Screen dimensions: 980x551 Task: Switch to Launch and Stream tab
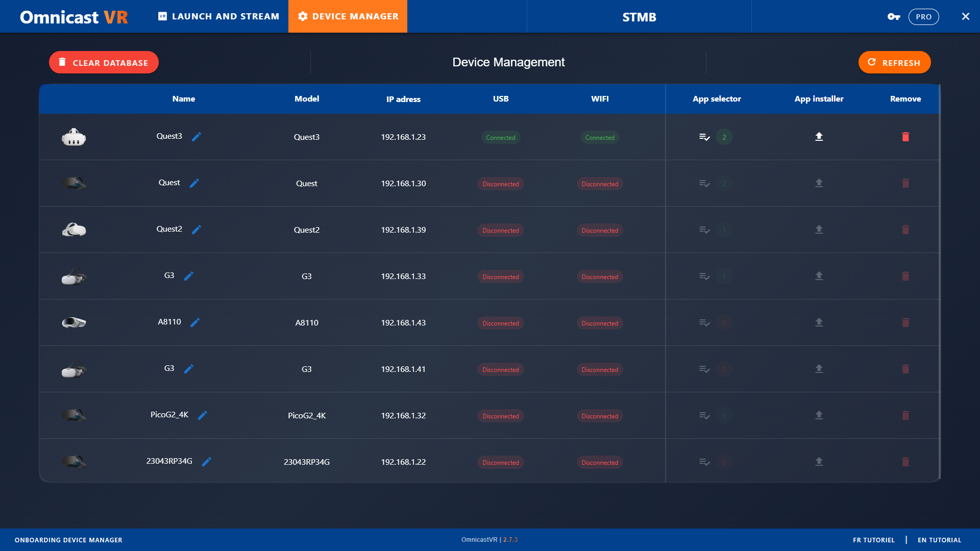[219, 16]
